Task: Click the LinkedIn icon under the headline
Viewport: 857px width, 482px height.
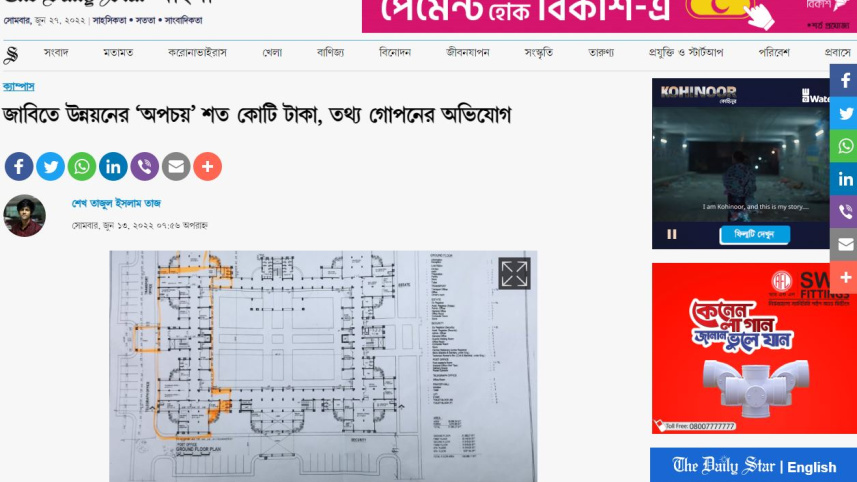Action: (113, 166)
